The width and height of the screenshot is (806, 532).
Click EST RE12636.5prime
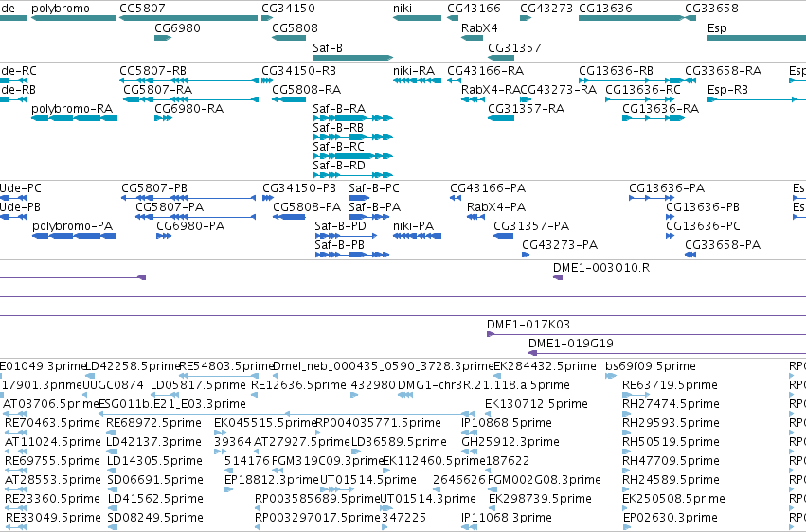coord(298,384)
